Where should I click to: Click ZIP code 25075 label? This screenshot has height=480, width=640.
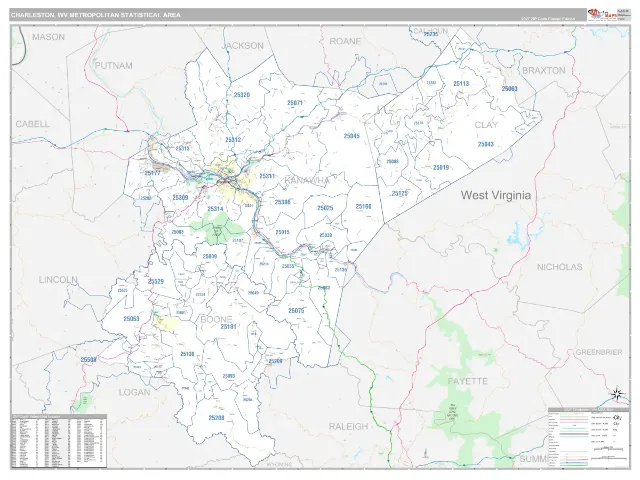[x=296, y=311]
